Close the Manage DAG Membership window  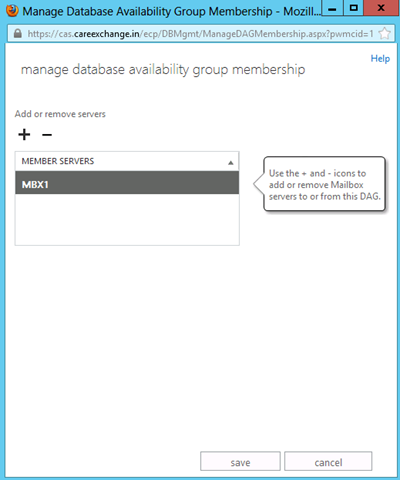coord(382,8)
